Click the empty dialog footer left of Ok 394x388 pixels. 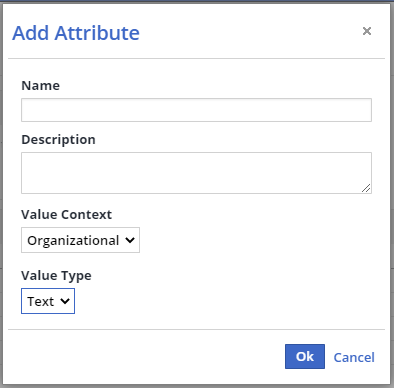point(143,357)
